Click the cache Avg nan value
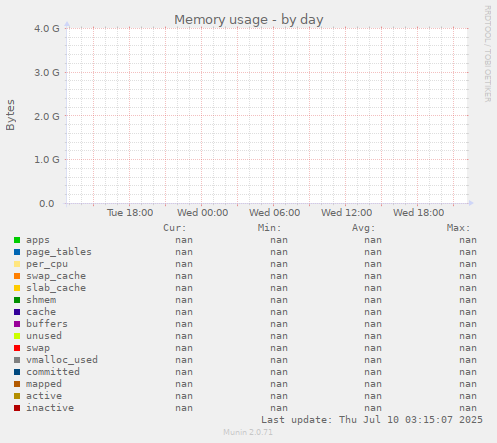Screen dimensions: 497x443 click(x=373, y=312)
